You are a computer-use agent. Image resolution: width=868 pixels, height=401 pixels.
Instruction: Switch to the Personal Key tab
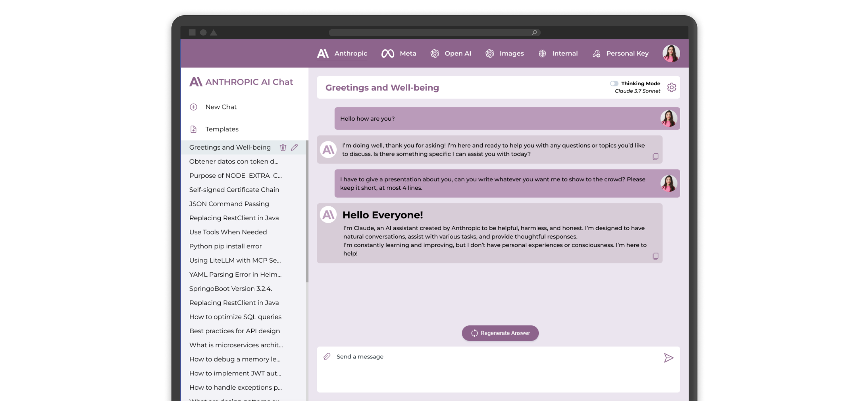[620, 54]
